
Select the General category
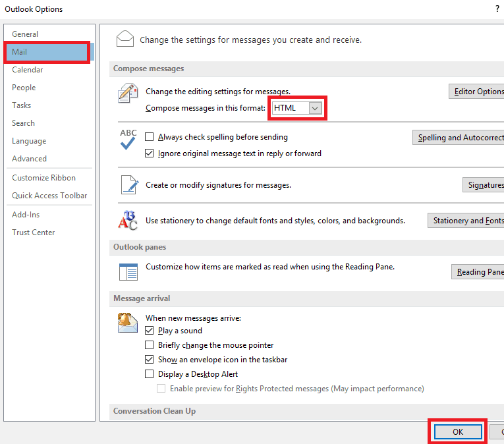coord(49,34)
